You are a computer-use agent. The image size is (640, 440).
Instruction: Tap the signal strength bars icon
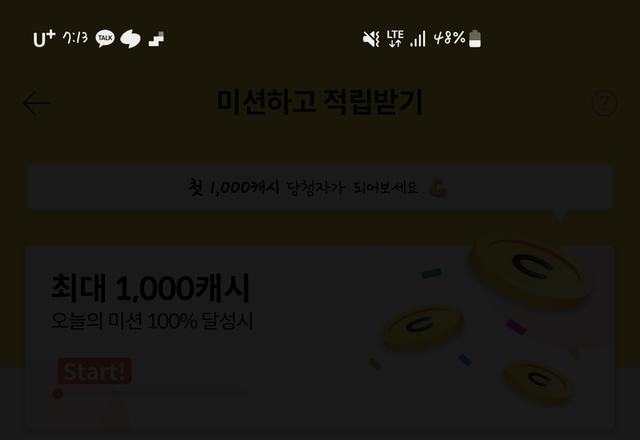coord(418,39)
